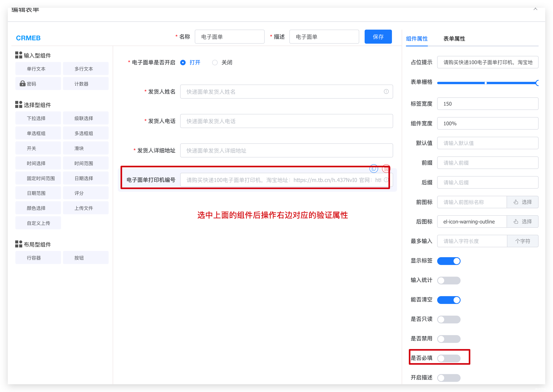Open the 组件属性 tab
Viewport: 553px width, 392px height.
click(417, 39)
